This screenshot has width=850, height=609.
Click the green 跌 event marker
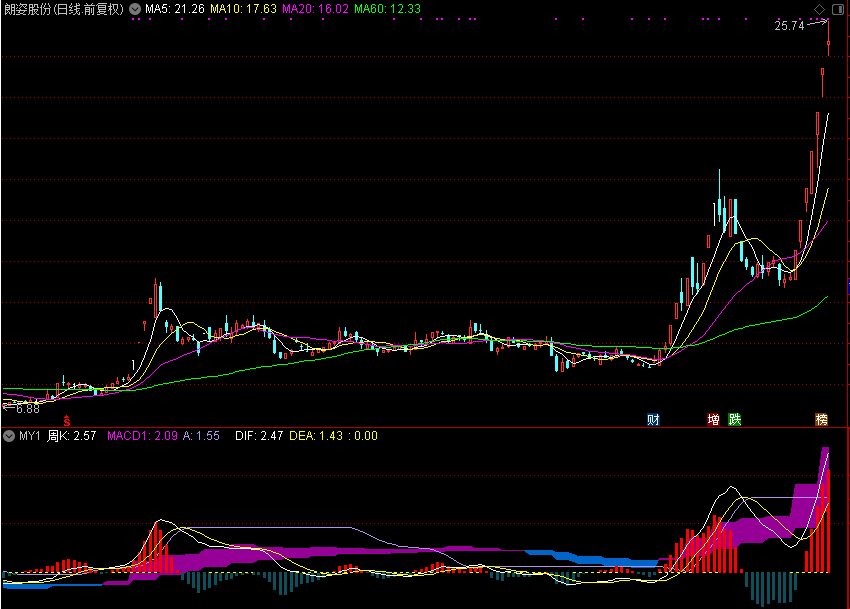(735, 419)
